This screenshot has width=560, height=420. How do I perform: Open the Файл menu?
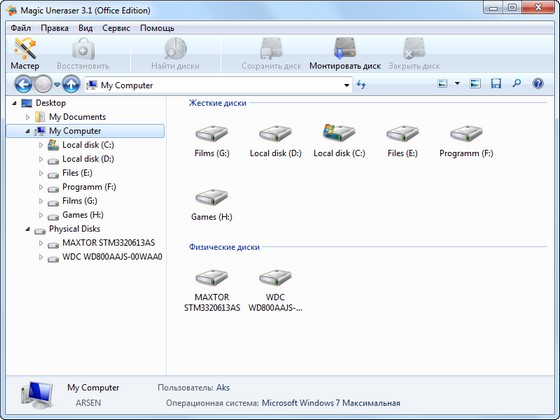[x=21, y=28]
